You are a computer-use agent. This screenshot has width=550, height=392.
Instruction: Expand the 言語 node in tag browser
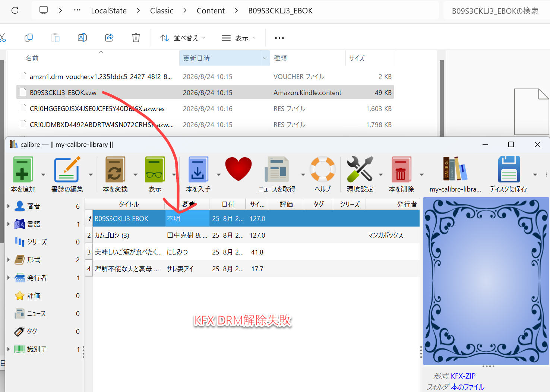tap(8, 224)
